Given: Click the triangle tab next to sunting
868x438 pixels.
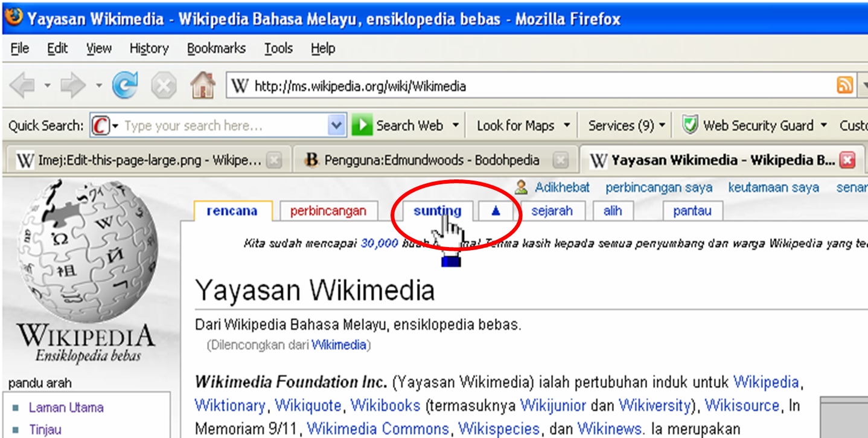Looking at the screenshot, I should coord(496,211).
